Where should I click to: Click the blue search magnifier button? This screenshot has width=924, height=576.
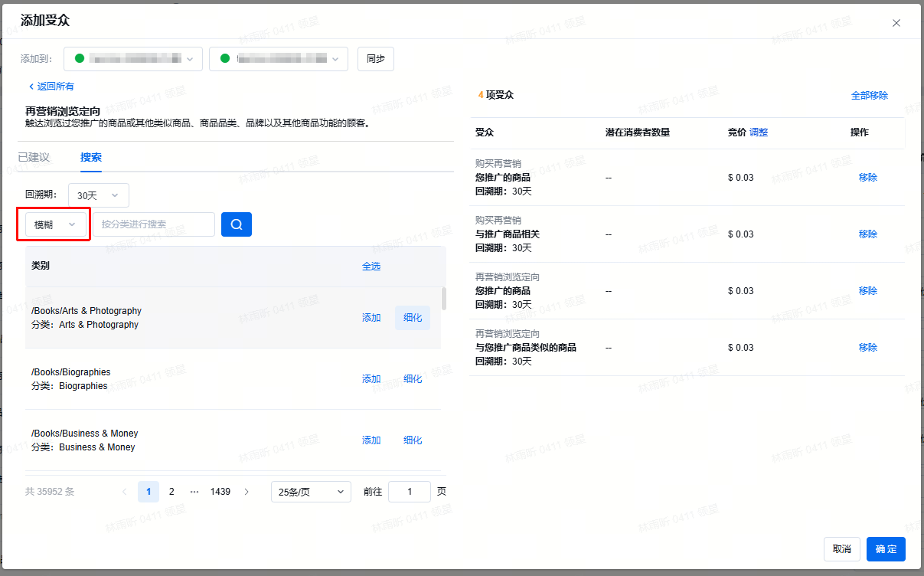pyautogui.click(x=237, y=224)
